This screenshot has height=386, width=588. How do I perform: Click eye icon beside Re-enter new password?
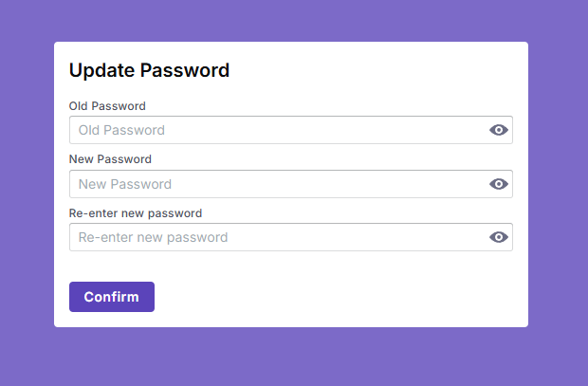click(x=499, y=237)
